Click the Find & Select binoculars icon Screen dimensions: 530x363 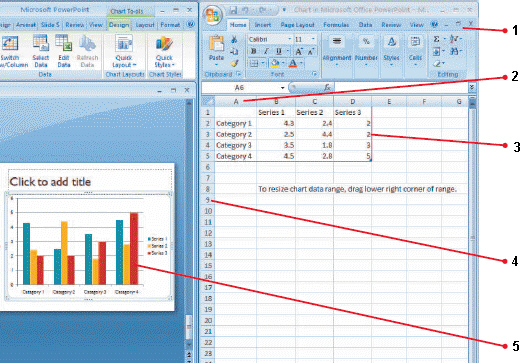tap(454, 52)
